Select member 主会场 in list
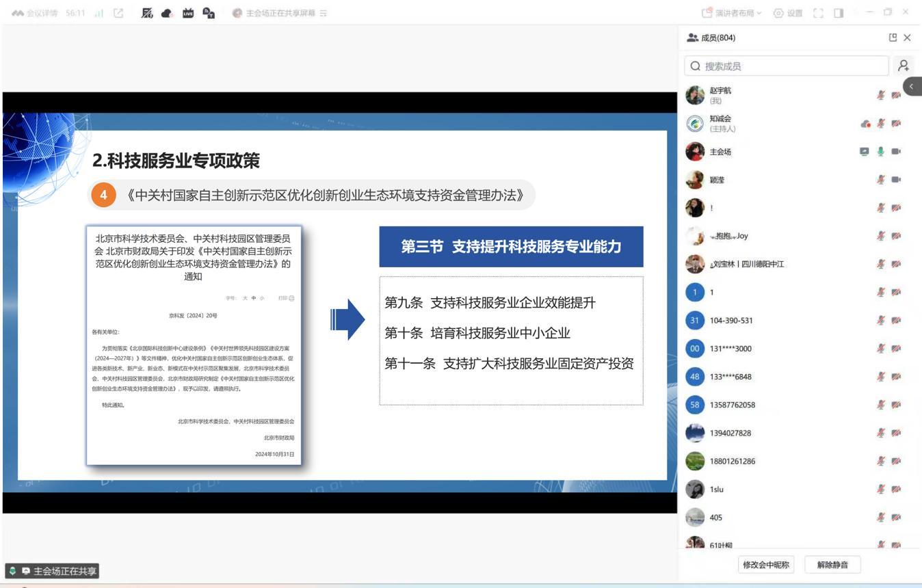Image resolution: width=922 pixels, height=588 pixels. point(799,152)
